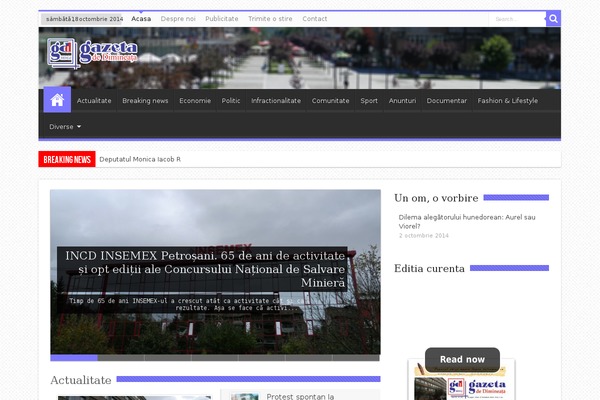Go to Breaking news section

pyautogui.click(x=145, y=101)
